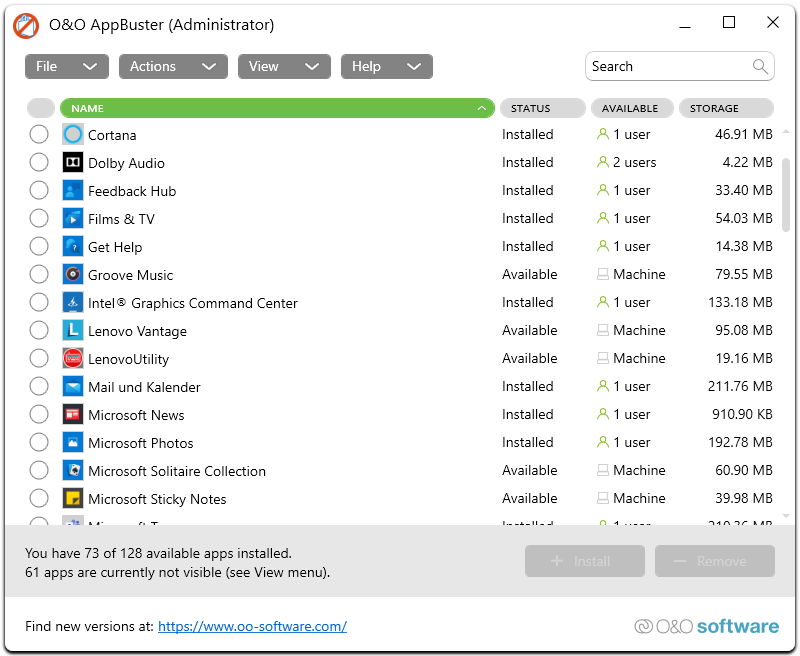800x656 pixels.
Task: Follow the oo-software.com link
Action: [252, 626]
